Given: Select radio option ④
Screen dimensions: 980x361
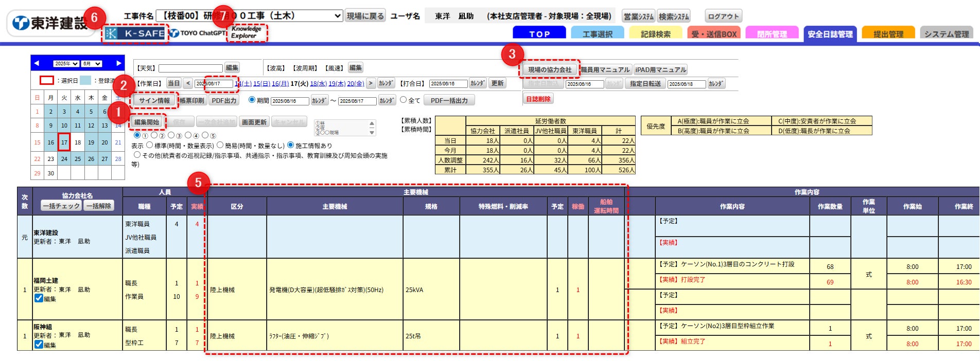Looking at the screenshot, I should click(188, 135).
